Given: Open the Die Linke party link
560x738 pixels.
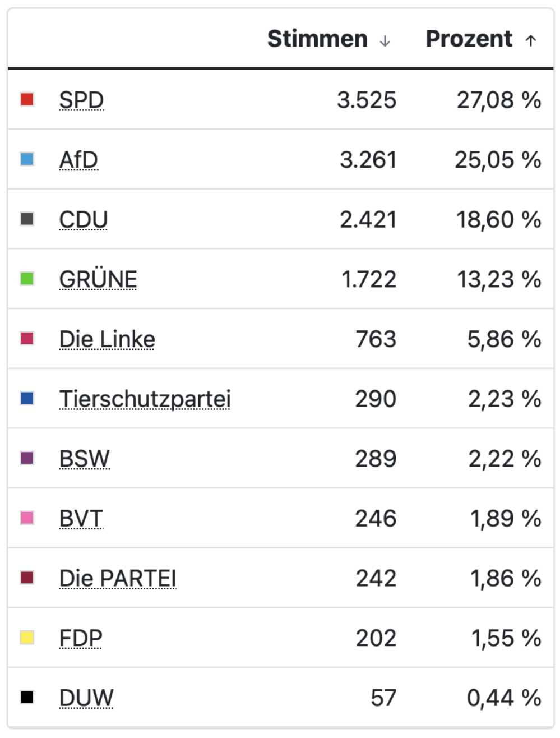Looking at the screenshot, I should click(x=107, y=339).
